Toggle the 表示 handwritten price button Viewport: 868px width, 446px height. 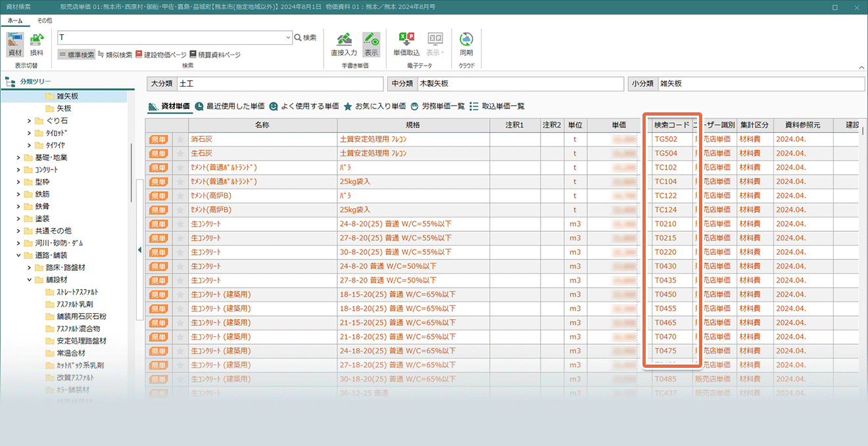(x=372, y=44)
